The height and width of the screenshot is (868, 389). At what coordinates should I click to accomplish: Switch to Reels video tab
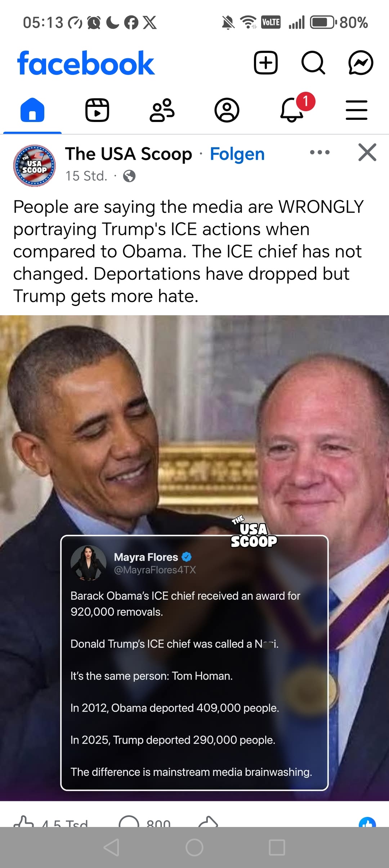[x=97, y=110]
